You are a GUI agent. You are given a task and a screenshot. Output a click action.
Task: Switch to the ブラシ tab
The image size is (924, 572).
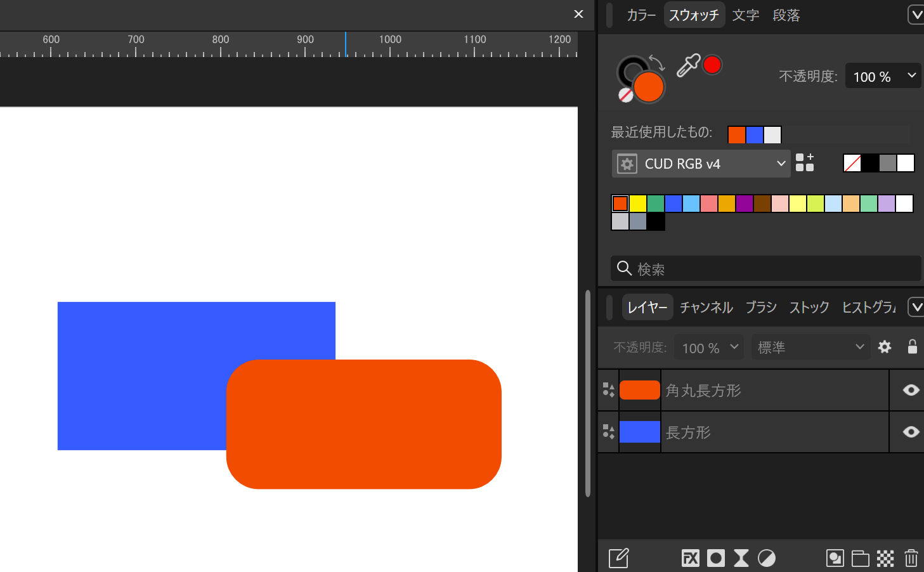tap(761, 308)
